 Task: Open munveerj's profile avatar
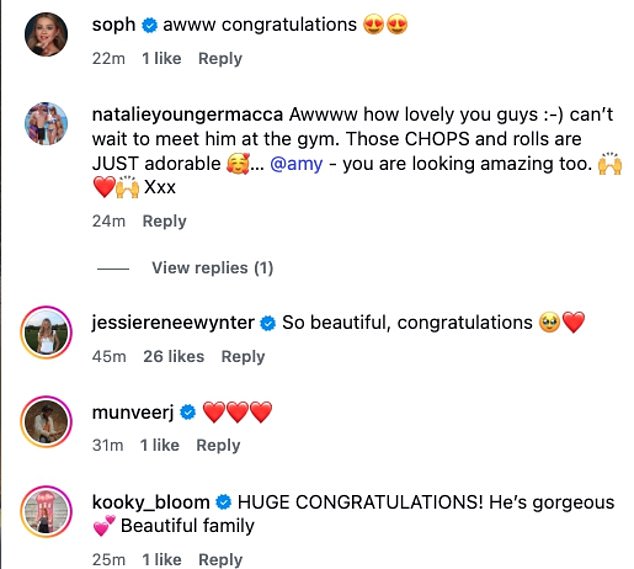[45, 423]
